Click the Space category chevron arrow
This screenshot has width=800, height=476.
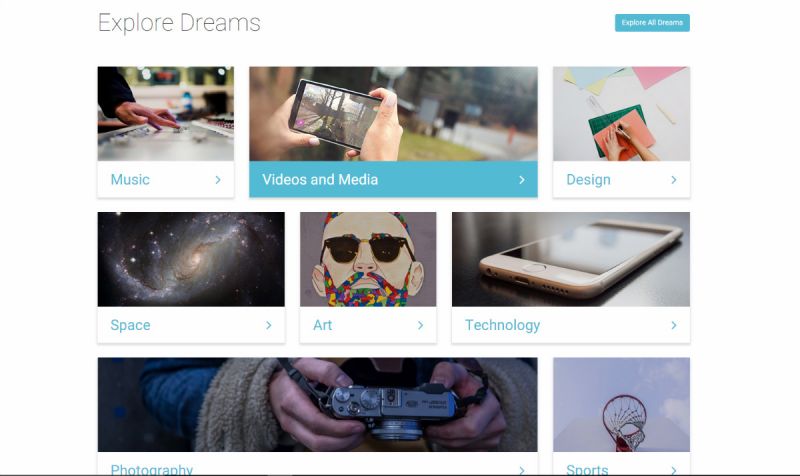(x=268, y=325)
